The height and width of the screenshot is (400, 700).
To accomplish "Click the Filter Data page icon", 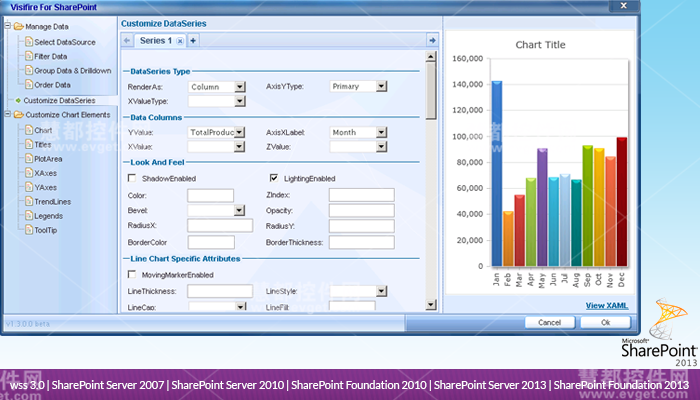I will [x=29, y=56].
